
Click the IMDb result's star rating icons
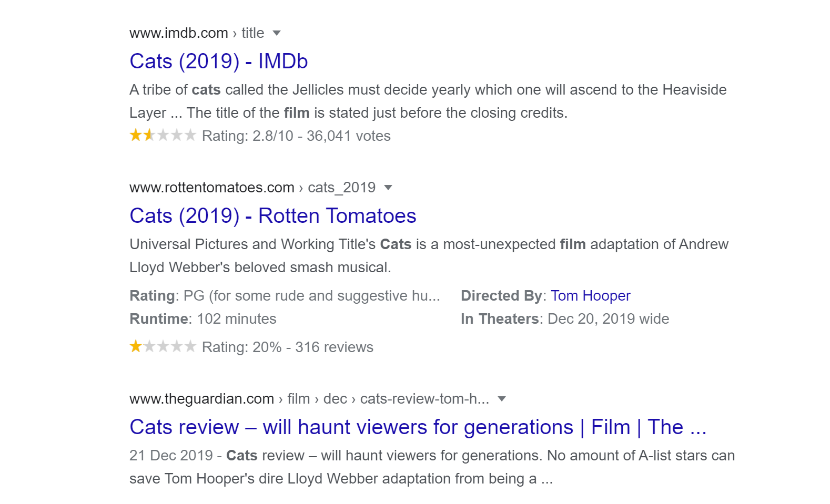(163, 136)
